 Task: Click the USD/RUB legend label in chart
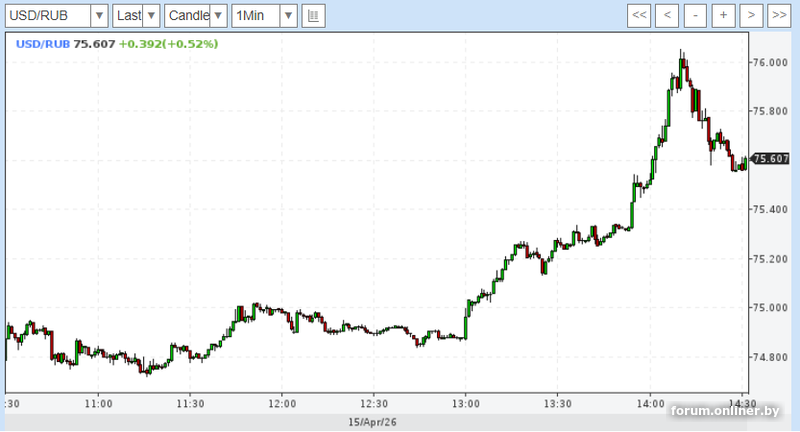(x=43, y=44)
